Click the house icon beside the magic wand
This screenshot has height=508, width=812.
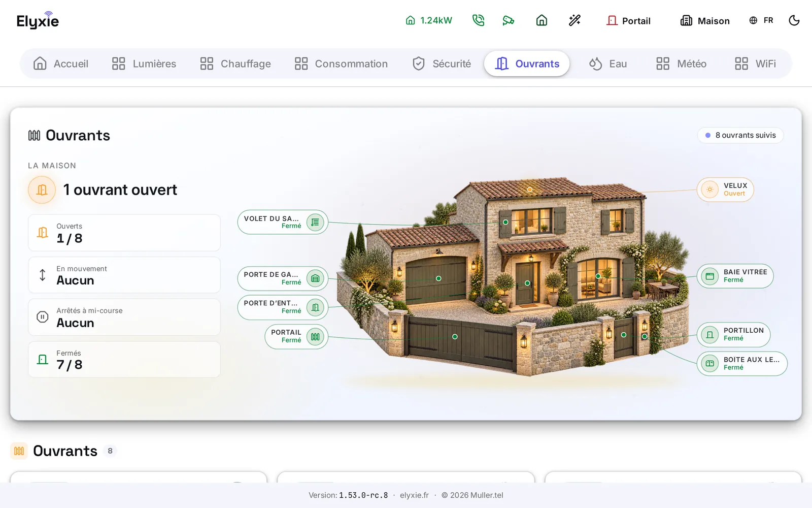[542, 20]
